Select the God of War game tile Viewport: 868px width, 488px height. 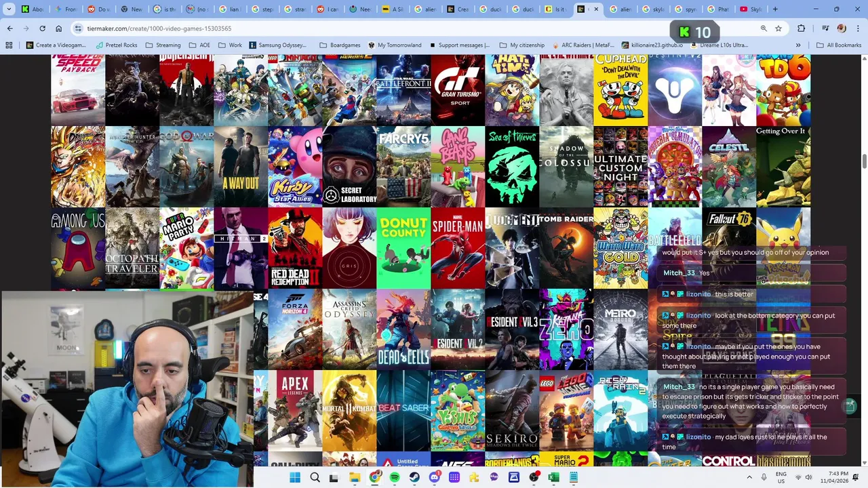(186, 166)
